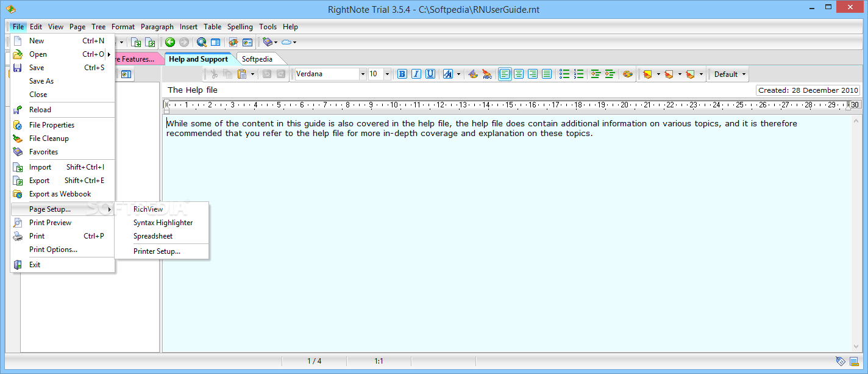Image resolution: width=868 pixels, height=374 pixels.
Task: Expand the orange highlighter dropdown arrow
Action: coord(680,74)
